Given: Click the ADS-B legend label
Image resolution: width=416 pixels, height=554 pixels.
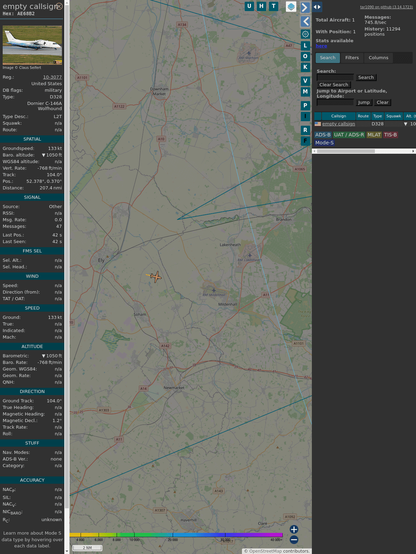Looking at the screenshot, I should click(x=323, y=135).
